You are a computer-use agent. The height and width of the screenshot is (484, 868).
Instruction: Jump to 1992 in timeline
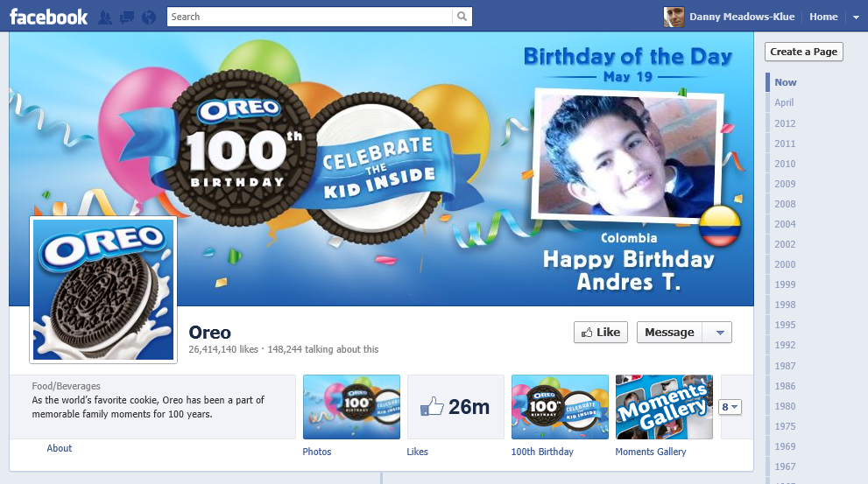point(785,345)
